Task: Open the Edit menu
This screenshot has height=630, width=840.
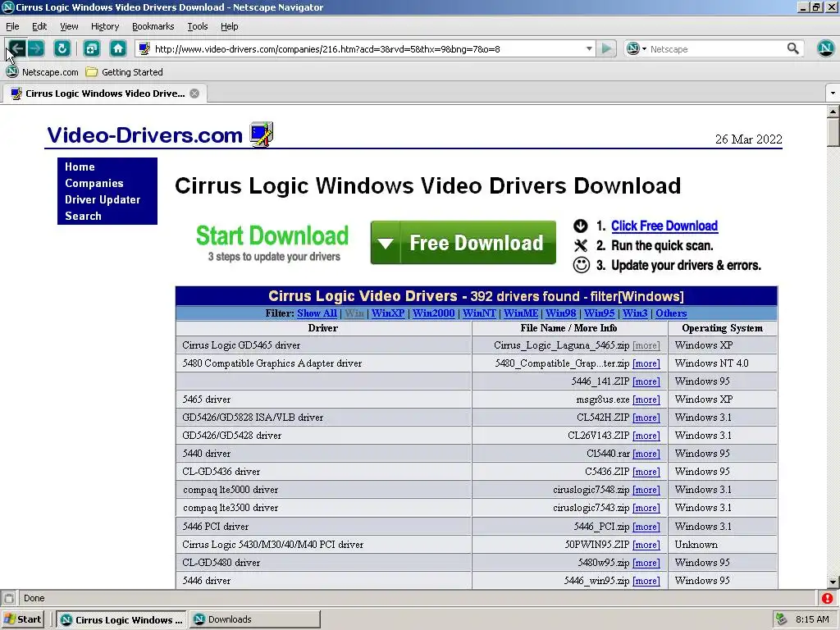Action: coord(39,26)
